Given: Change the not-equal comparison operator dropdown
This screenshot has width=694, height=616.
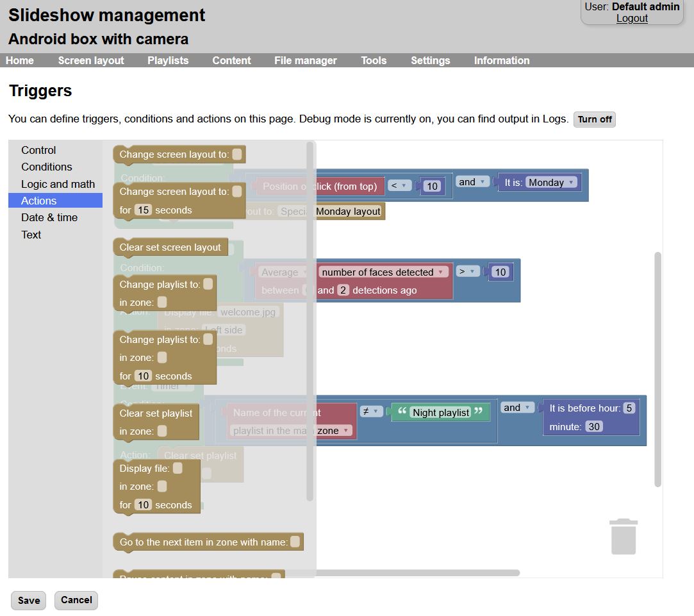Looking at the screenshot, I should pos(371,412).
